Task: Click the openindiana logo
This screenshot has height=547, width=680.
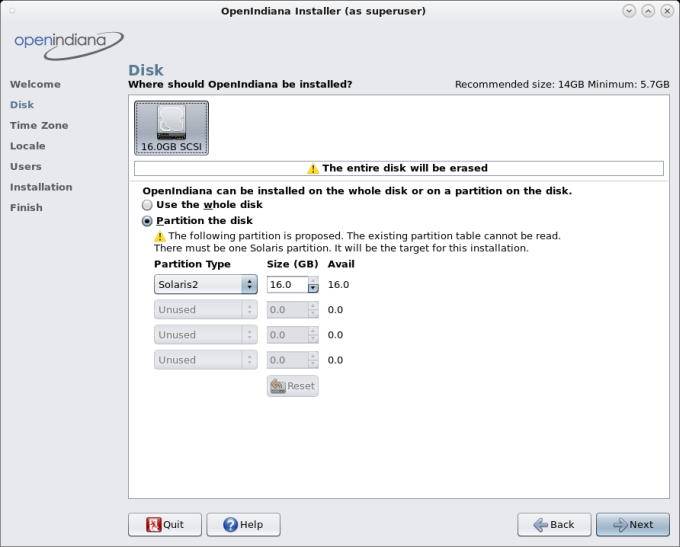Action: pos(69,45)
